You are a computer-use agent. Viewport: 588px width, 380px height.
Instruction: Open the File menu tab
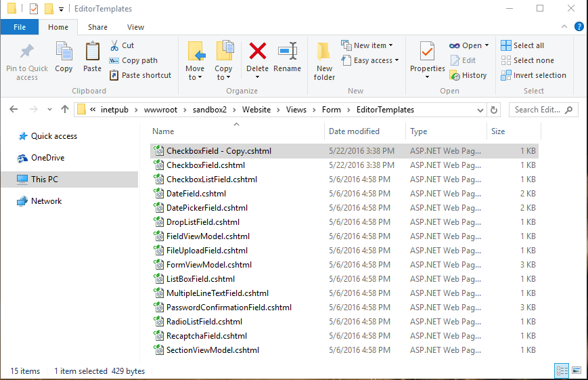[x=20, y=27]
